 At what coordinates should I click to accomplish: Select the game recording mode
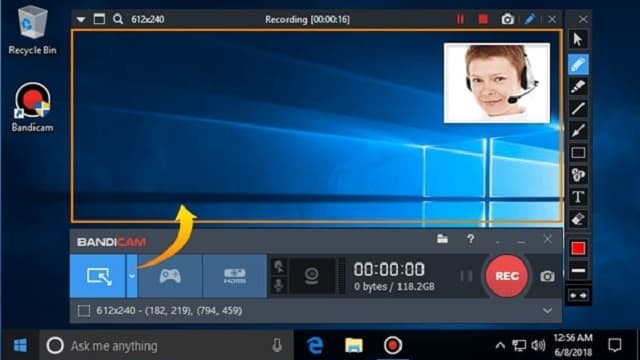click(170, 276)
